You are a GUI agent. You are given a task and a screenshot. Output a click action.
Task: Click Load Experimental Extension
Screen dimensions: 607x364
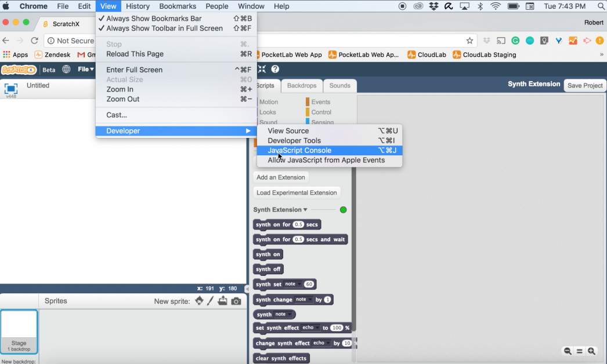point(297,192)
